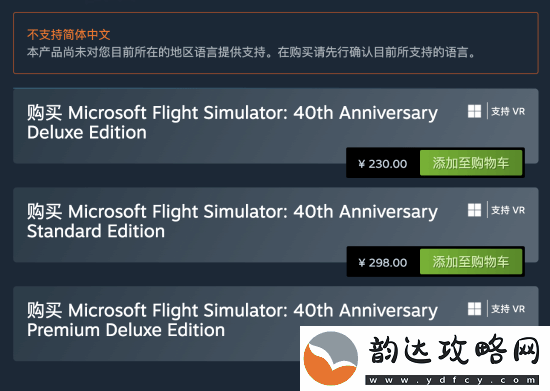The image size is (550, 391).
Task: Add Standard Edition to cart (添加至购物车)
Action: pyautogui.click(x=471, y=262)
